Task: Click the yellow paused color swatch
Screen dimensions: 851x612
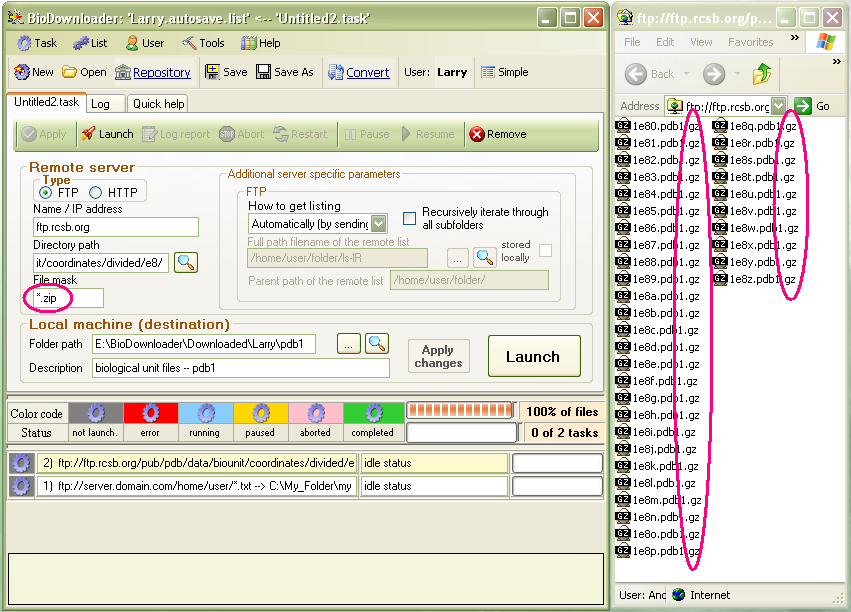Action: (x=261, y=413)
